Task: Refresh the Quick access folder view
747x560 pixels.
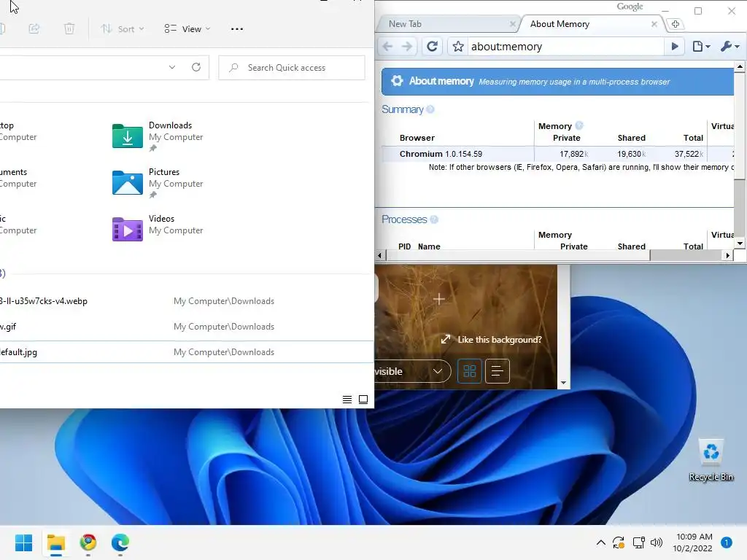Action: click(196, 67)
